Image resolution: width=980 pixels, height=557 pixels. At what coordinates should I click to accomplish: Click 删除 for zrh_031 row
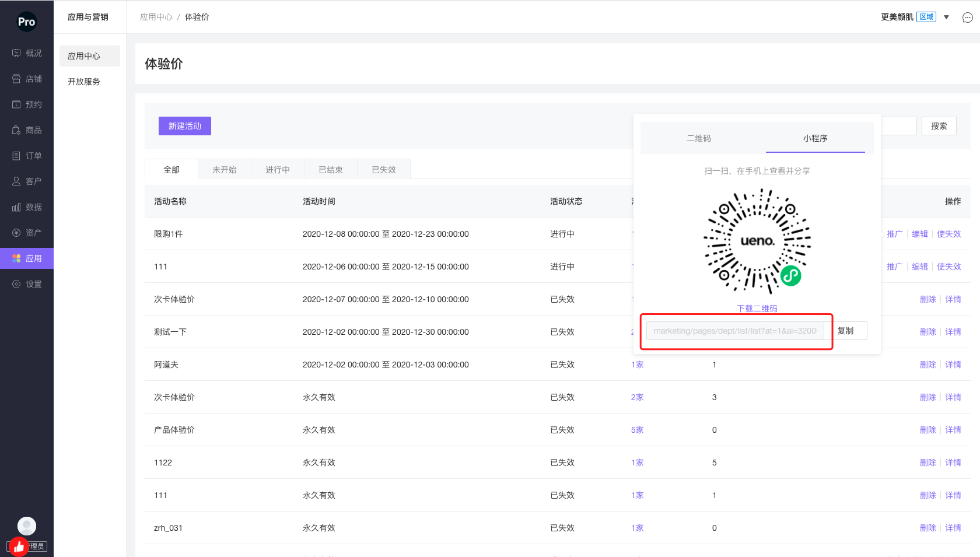928,528
